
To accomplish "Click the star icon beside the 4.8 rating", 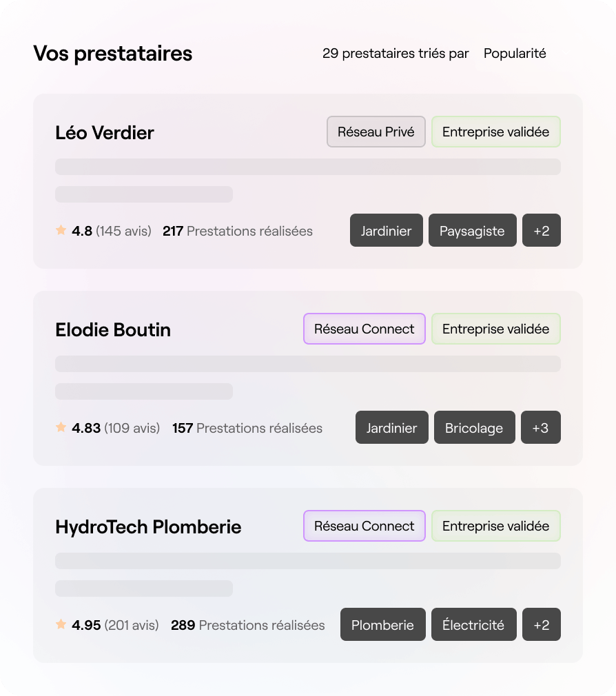I will point(61,230).
